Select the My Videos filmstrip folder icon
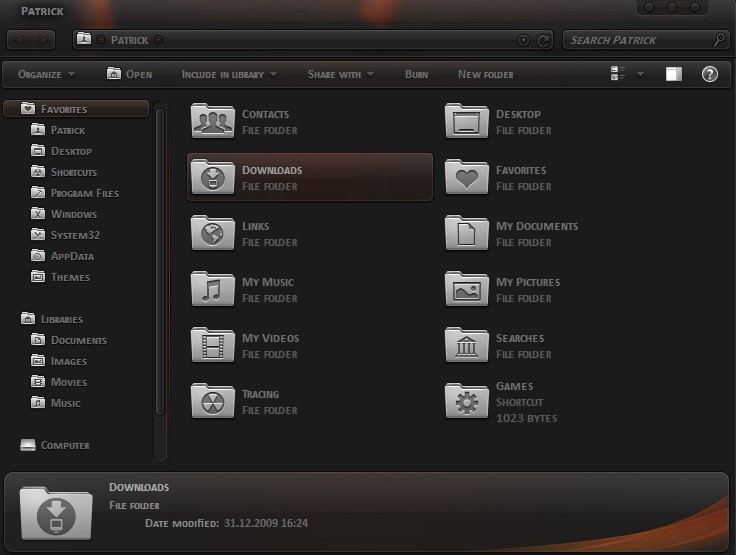 tap(213, 345)
